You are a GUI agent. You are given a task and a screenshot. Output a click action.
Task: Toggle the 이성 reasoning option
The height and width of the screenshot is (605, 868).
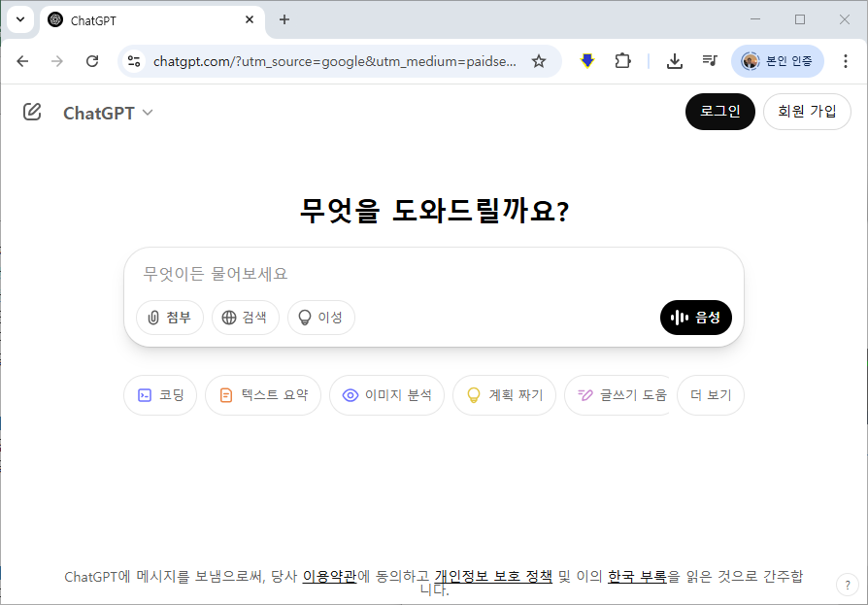point(321,318)
